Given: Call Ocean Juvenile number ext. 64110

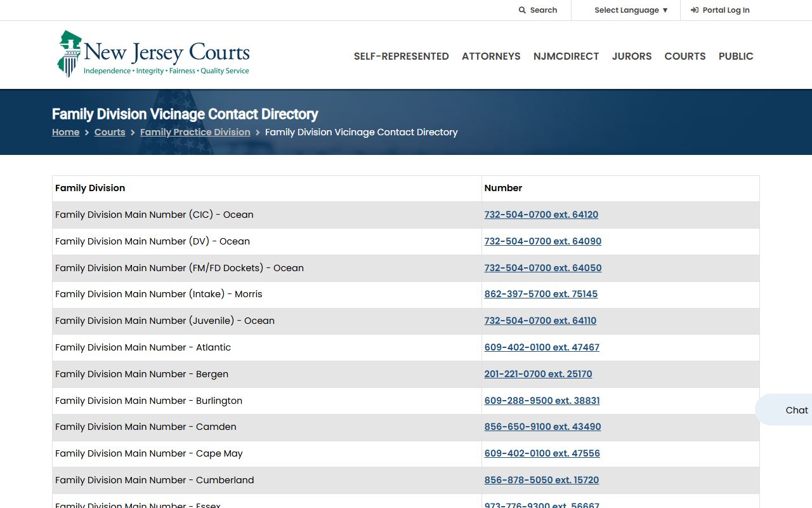Looking at the screenshot, I should tap(540, 321).
